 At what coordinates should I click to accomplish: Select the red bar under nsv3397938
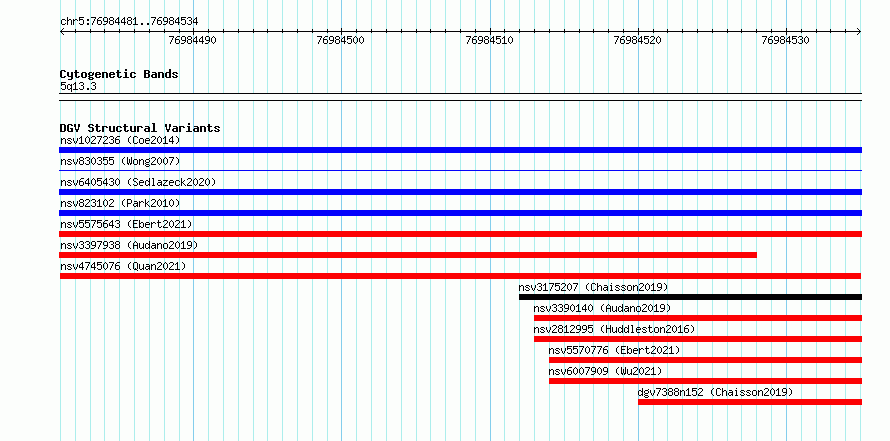click(408, 255)
